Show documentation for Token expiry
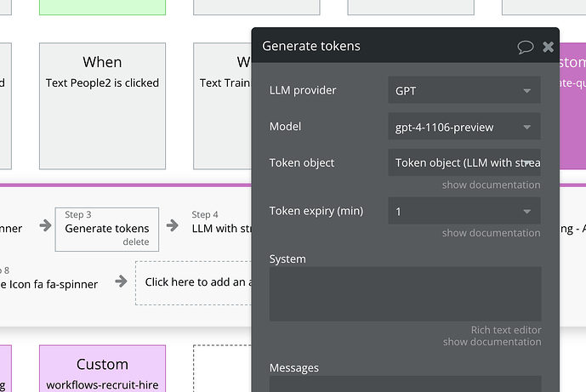The height and width of the screenshot is (392, 586). (491, 233)
